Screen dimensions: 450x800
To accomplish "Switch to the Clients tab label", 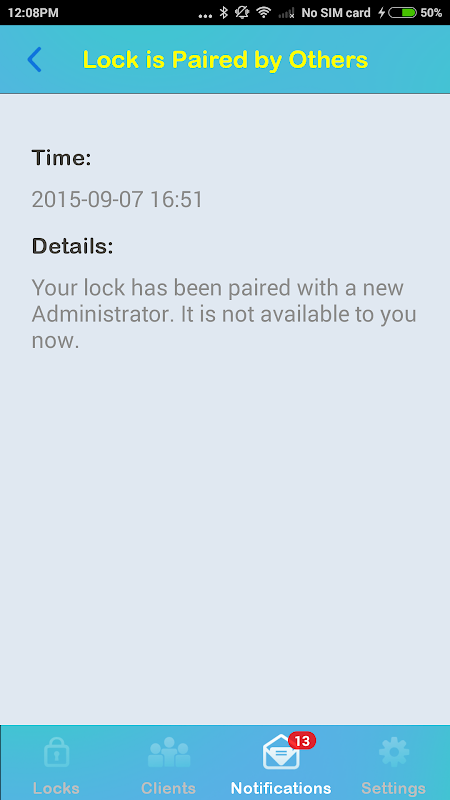I will [x=168, y=788].
